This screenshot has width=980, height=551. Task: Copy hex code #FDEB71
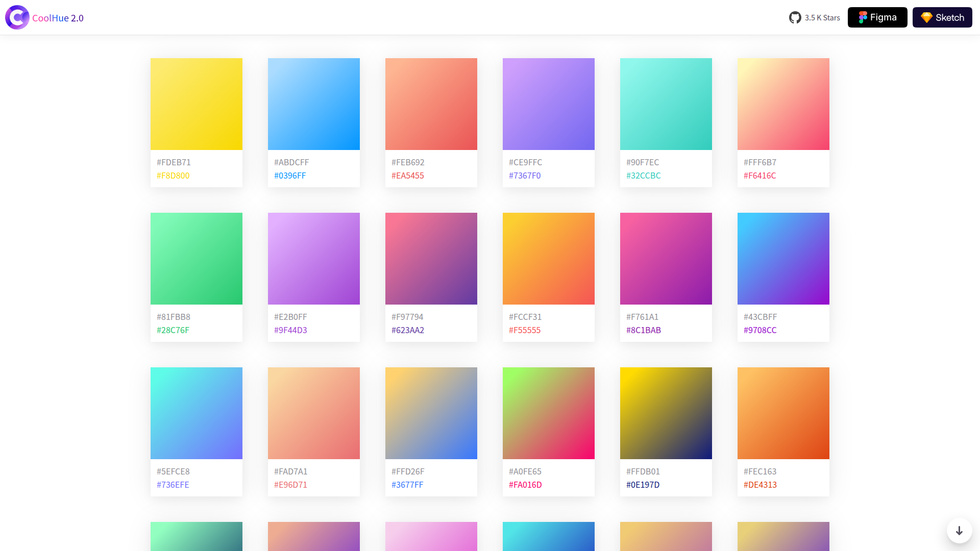[x=174, y=162]
